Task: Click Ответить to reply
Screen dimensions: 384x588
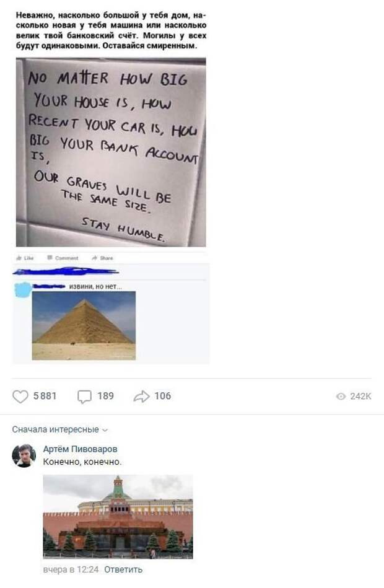Action: pos(123,569)
